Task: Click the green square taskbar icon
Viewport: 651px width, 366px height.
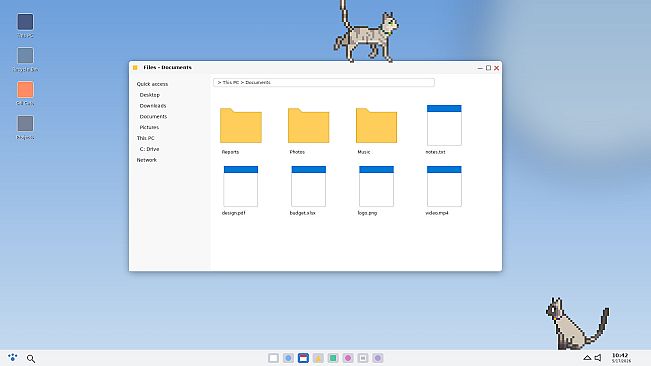Action: click(333, 358)
